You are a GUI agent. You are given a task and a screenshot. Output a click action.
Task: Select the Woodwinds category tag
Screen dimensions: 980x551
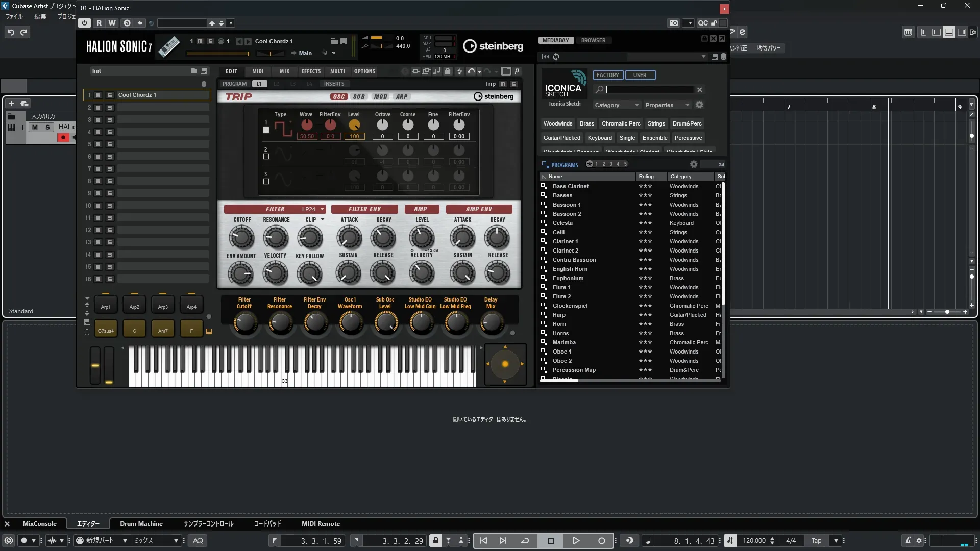[557, 123]
